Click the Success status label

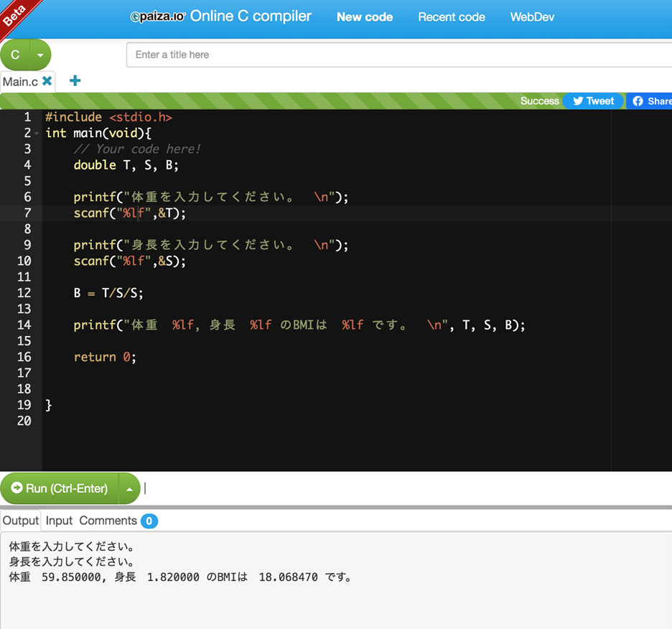pos(540,101)
